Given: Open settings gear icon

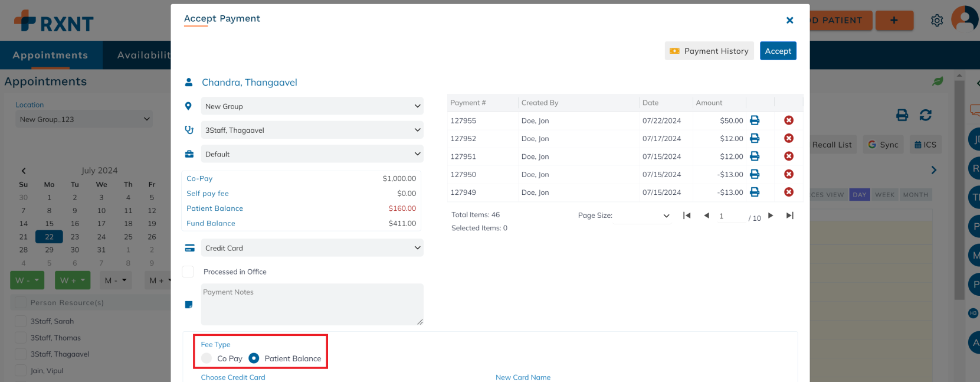Looking at the screenshot, I should point(936,21).
